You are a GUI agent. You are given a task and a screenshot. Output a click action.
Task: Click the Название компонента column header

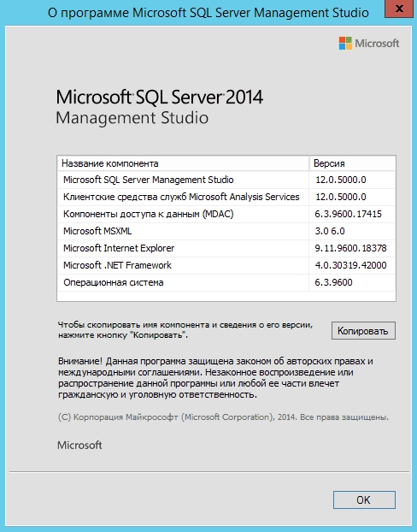(x=184, y=163)
